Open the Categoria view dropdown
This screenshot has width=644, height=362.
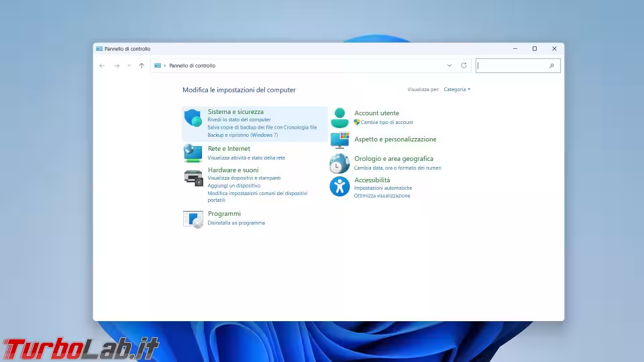click(457, 89)
